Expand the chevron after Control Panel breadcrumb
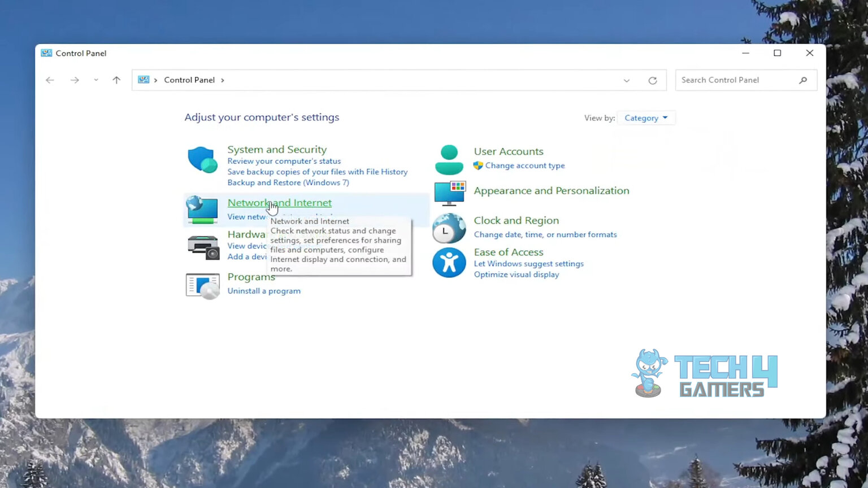The image size is (868, 488). coord(223,80)
